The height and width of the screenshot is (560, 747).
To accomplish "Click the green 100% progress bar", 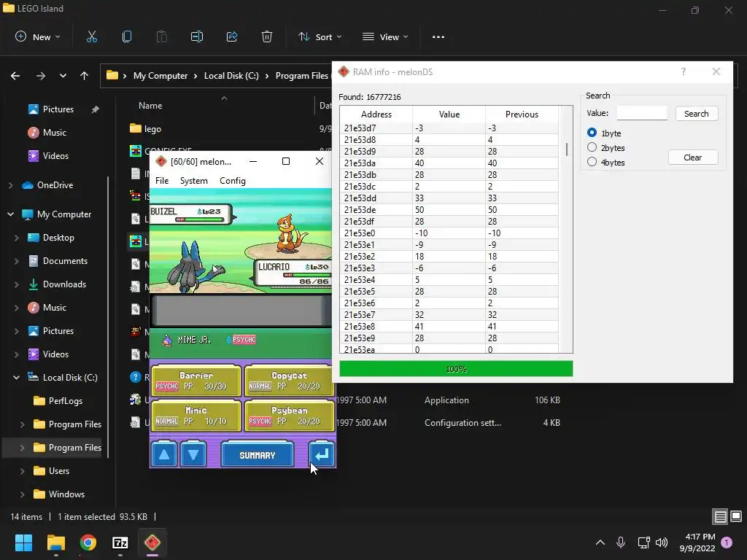I will pos(456,368).
